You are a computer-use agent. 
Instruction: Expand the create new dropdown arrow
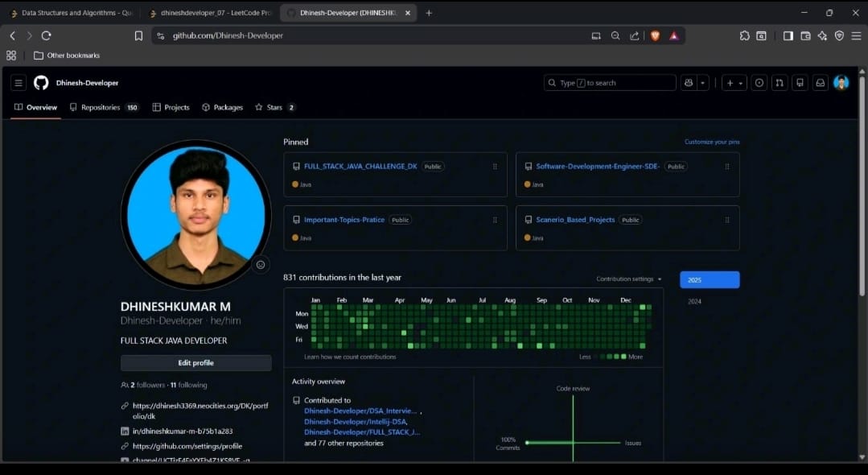(741, 82)
